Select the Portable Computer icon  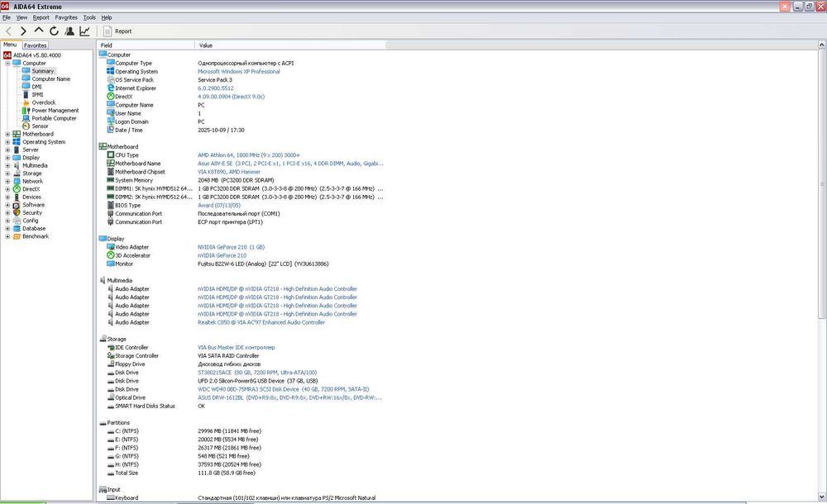pyautogui.click(x=26, y=119)
